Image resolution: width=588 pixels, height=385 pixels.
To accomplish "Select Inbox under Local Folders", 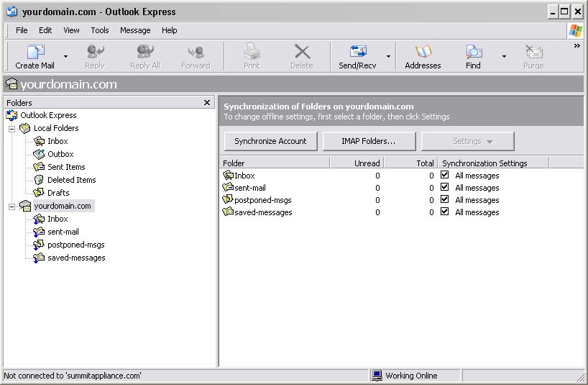I will [58, 141].
